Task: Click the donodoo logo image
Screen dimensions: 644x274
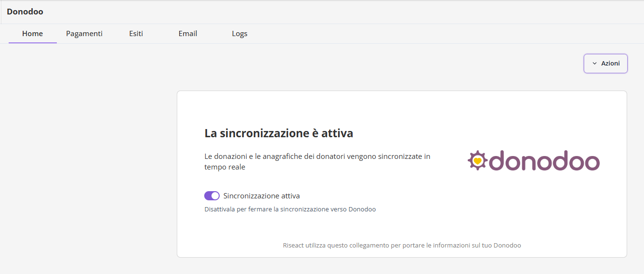Action: click(534, 160)
